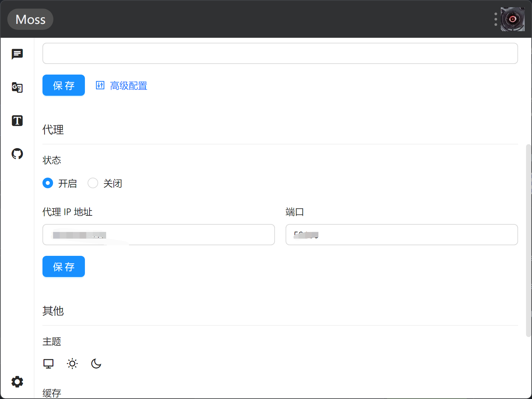Click the 端口 port input field

pos(401,235)
